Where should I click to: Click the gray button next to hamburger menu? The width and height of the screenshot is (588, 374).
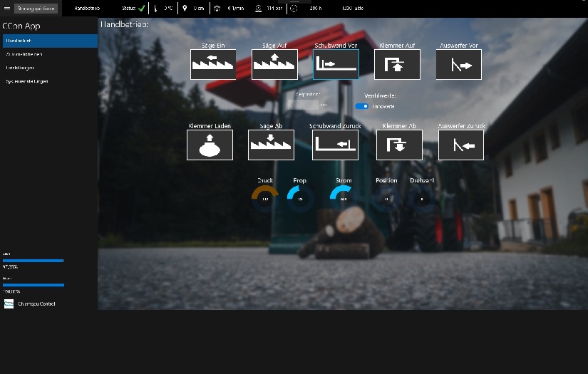(x=36, y=9)
